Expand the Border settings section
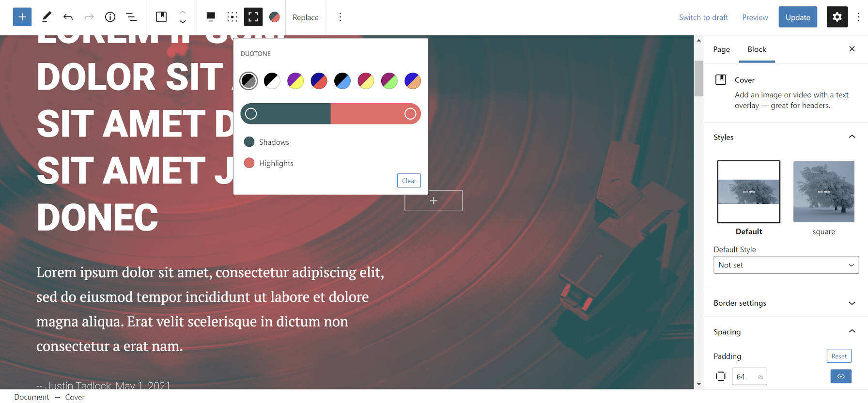The image size is (868, 403). click(786, 303)
